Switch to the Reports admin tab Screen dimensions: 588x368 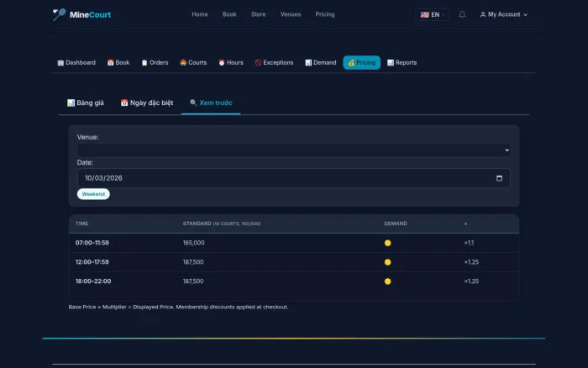point(402,63)
